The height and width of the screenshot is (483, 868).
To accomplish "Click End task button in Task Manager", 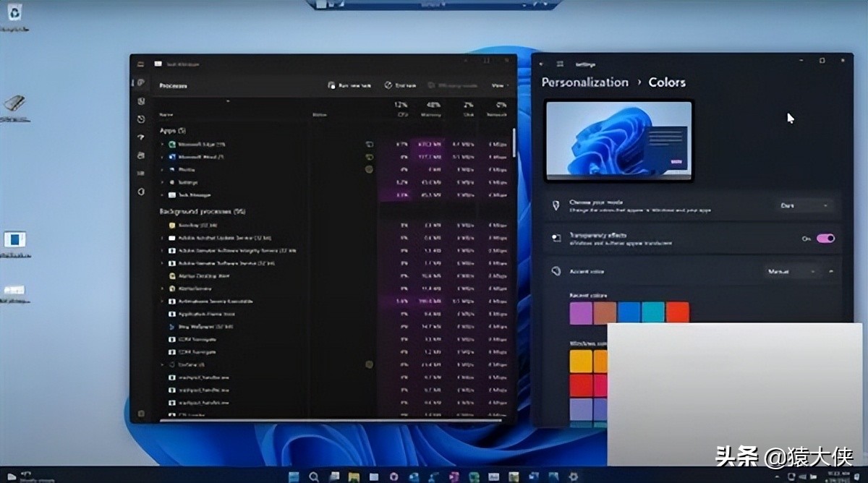I will (x=400, y=85).
